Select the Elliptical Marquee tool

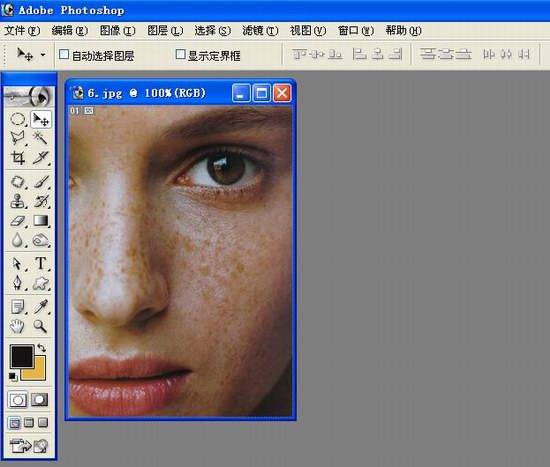click(x=18, y=119)
